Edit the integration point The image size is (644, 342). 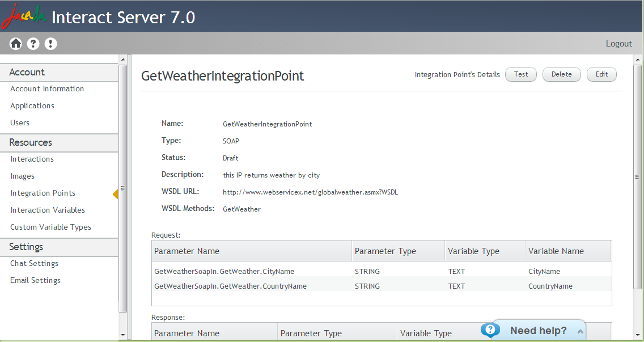click(x=601, y=74)
